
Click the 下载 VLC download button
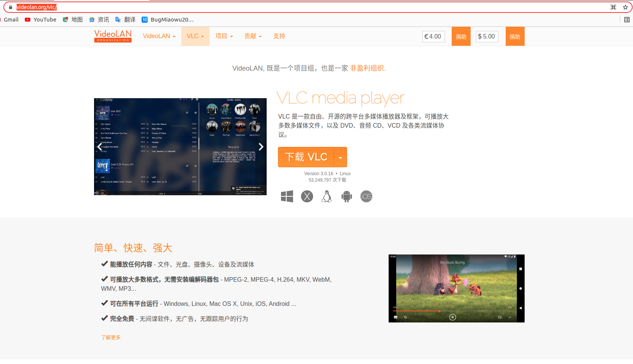(x=306, y=157)
